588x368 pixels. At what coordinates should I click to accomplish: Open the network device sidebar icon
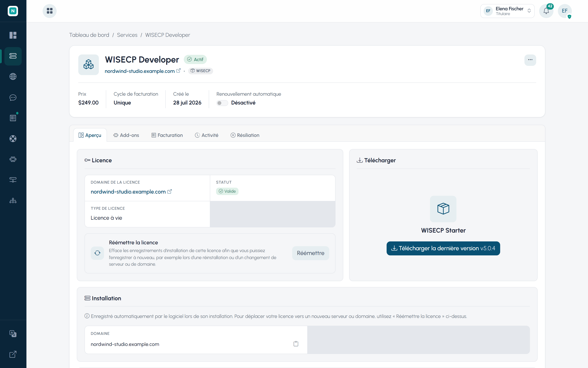click(13, 180)
